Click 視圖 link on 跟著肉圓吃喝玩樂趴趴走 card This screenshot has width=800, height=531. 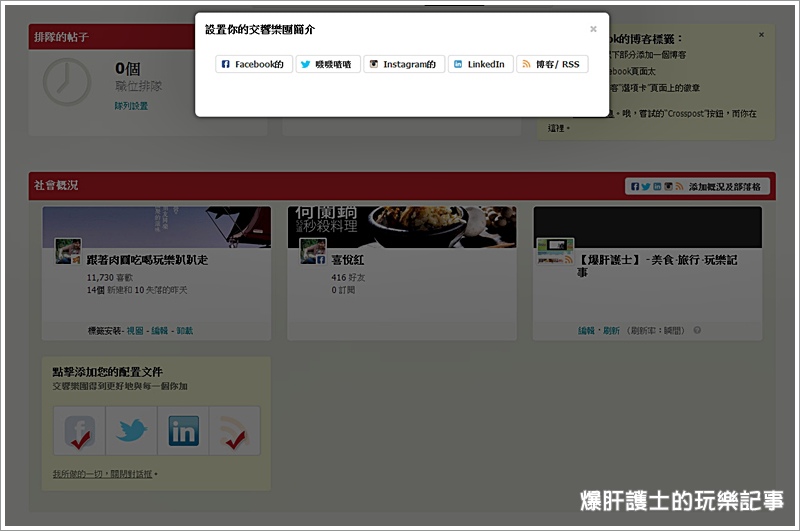pos(135,331)
